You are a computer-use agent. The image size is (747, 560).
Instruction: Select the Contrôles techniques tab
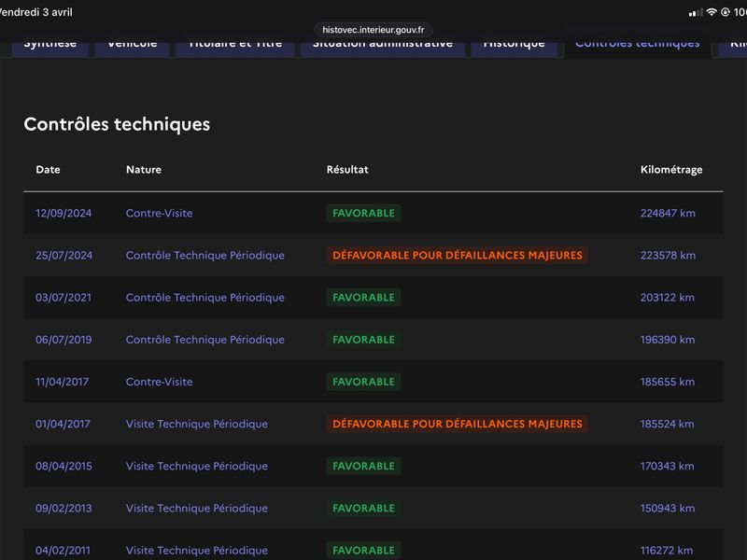click(x=638, y=48)
